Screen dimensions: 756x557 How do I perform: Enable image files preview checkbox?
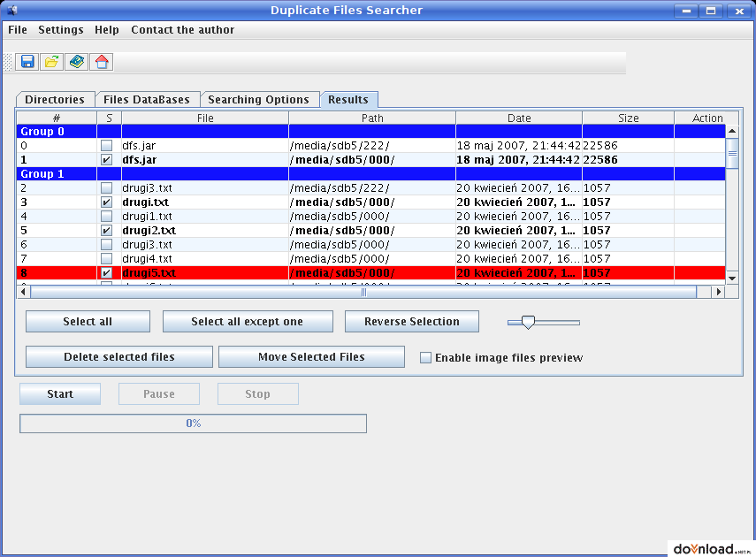click(425, 357)
